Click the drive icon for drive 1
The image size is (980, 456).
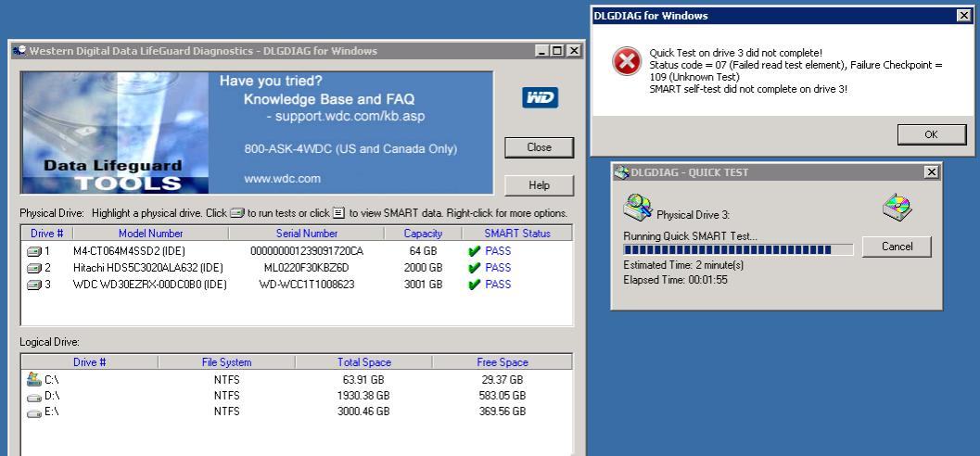click(x=34, y=251)
